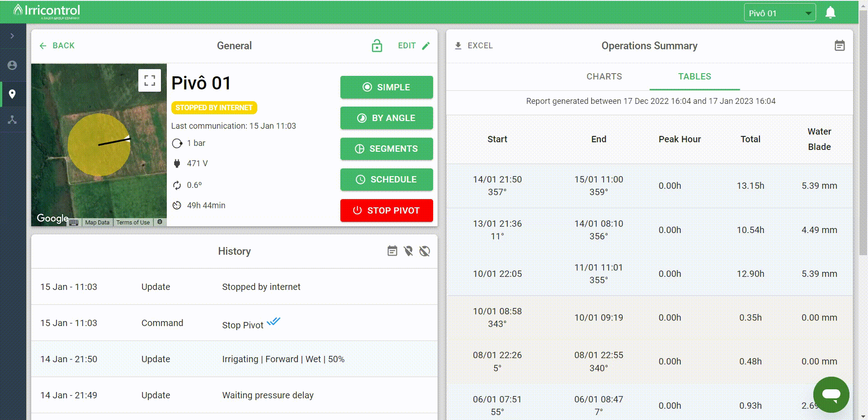Click the red STOP PIVOT button
This screenshot has width=868, height=420.
click(387, 210)
